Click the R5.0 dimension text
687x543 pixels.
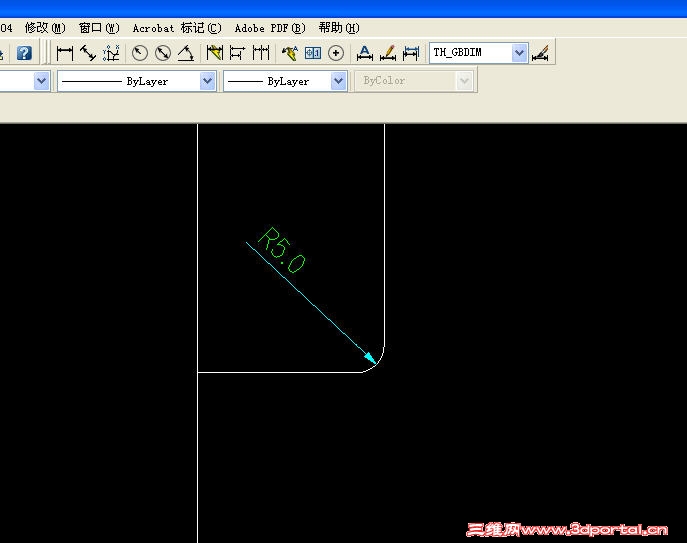[x=282, y=250]
